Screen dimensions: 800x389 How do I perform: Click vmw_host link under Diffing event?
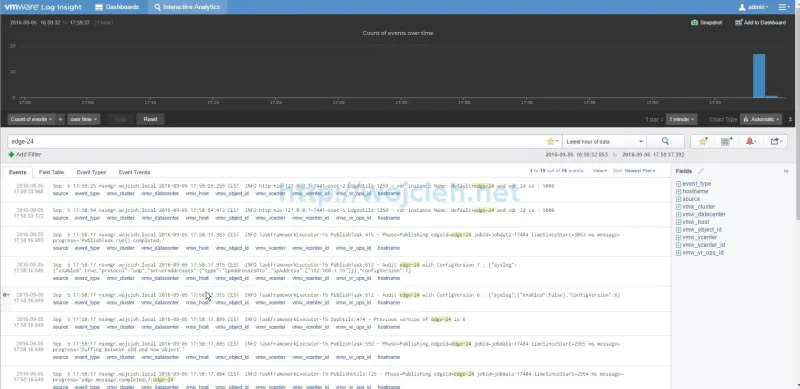[x=197, y=357]
